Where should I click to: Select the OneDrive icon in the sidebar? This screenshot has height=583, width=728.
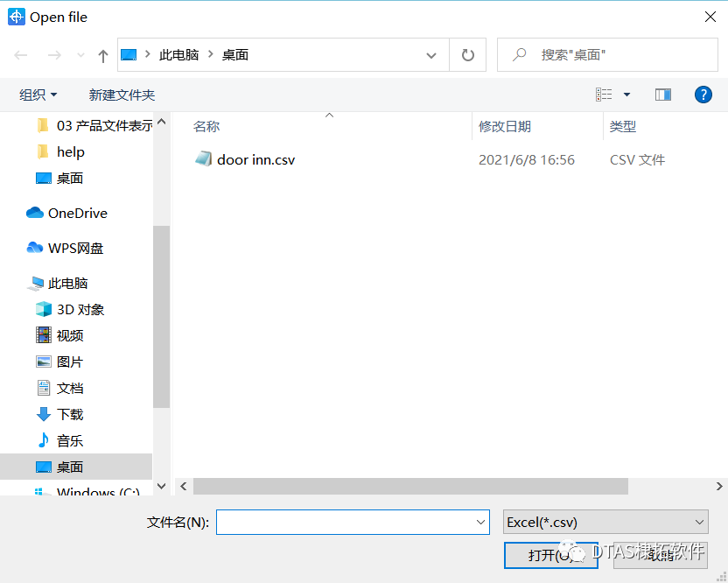[x=34, y=213]
